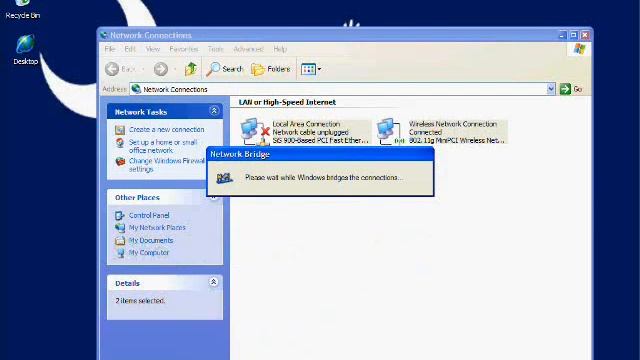Click the My Documents icon
The width and height of the screenshot is (640, 360).
(120, 240)
